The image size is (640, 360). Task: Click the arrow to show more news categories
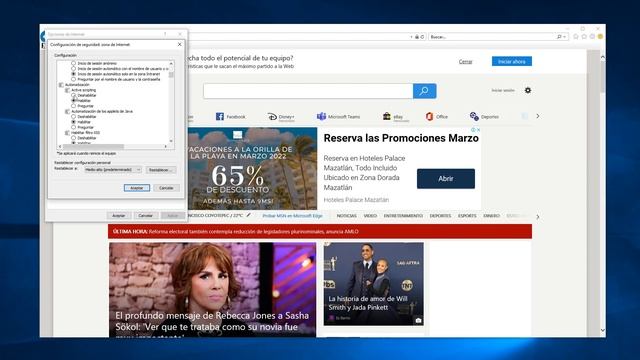tap(538, 217)
